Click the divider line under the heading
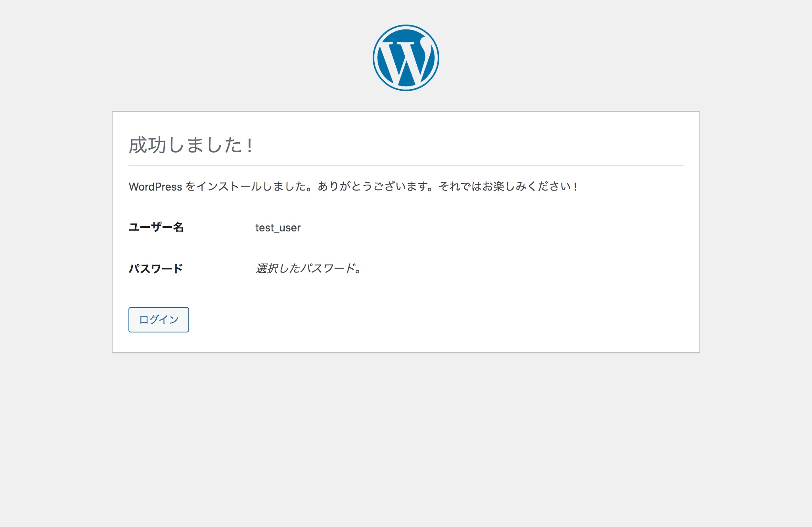Image resolution: width=812 pixels, height=527 pixels. pyautogui.click(x=406, y=165)
